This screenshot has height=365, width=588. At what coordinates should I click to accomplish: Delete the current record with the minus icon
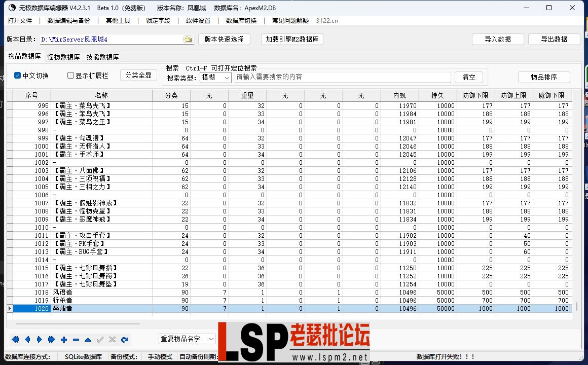(76, 340)
